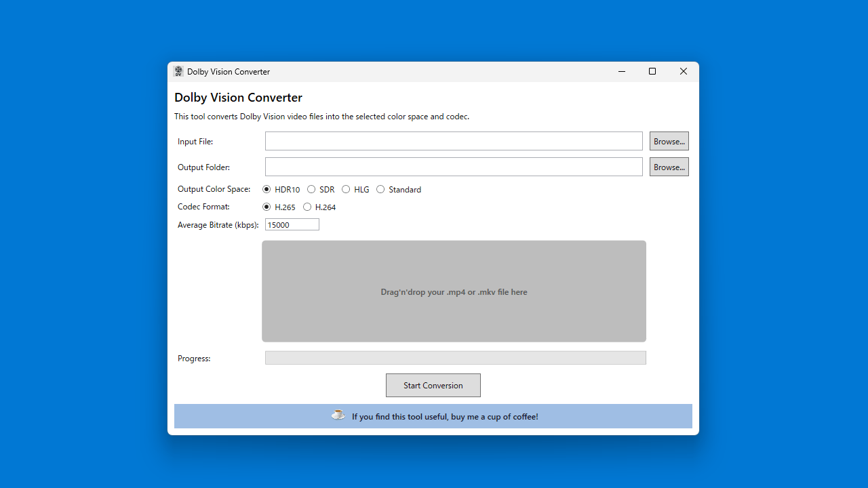The height and width of the screenshot is (488, 868).
Task: Select the H.265 codec format
Action: pos(279,207)
